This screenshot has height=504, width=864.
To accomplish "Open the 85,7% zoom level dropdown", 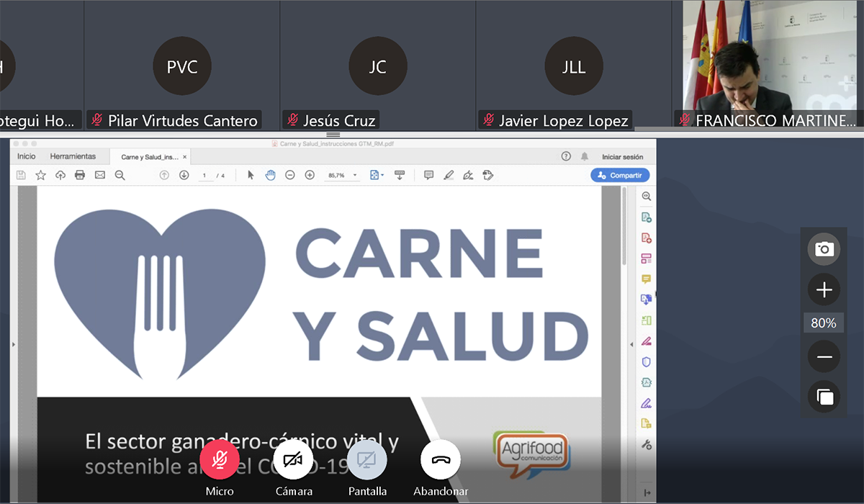I will point(343,175).
